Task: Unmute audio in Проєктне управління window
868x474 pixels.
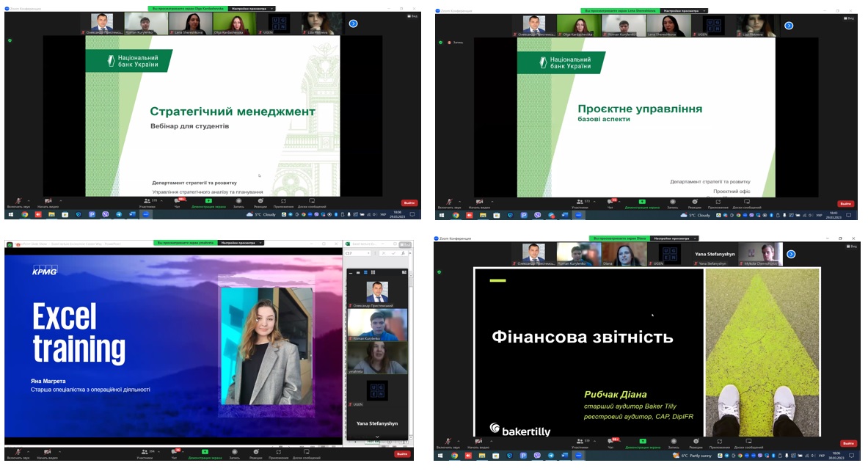Action: pyautogui.click(x=450, y=203)
